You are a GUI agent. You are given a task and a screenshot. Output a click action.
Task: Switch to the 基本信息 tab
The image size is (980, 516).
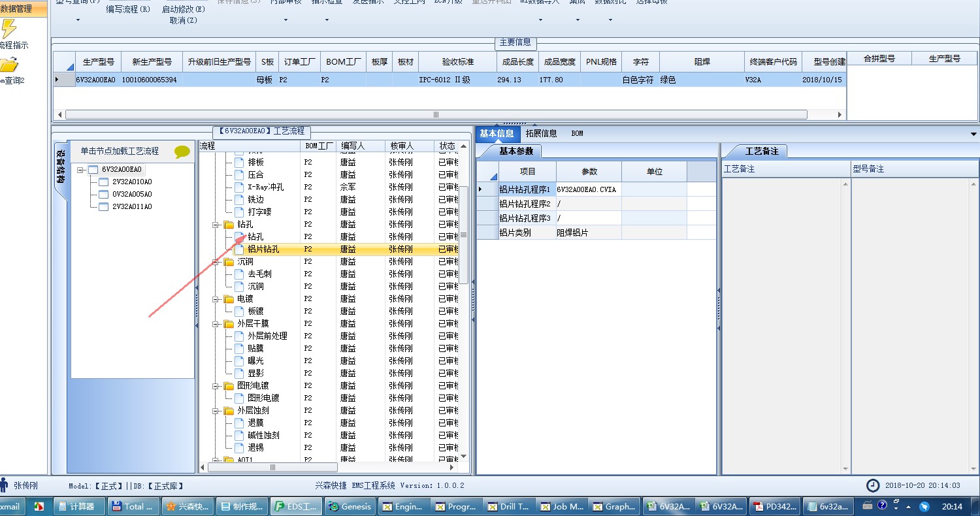497,133
